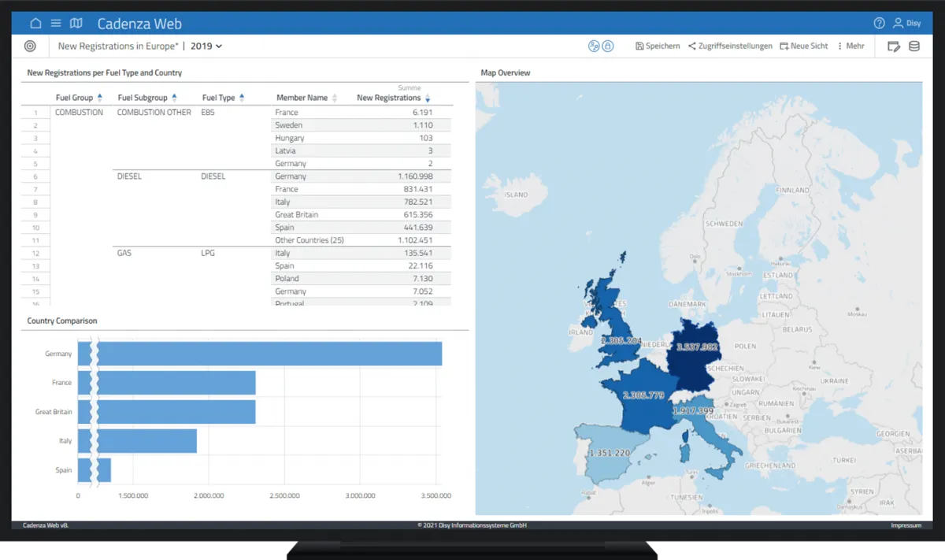Expand the 2019 year dropdown
The height and width of the screenshot is (560, 945).
click(207, 46)
